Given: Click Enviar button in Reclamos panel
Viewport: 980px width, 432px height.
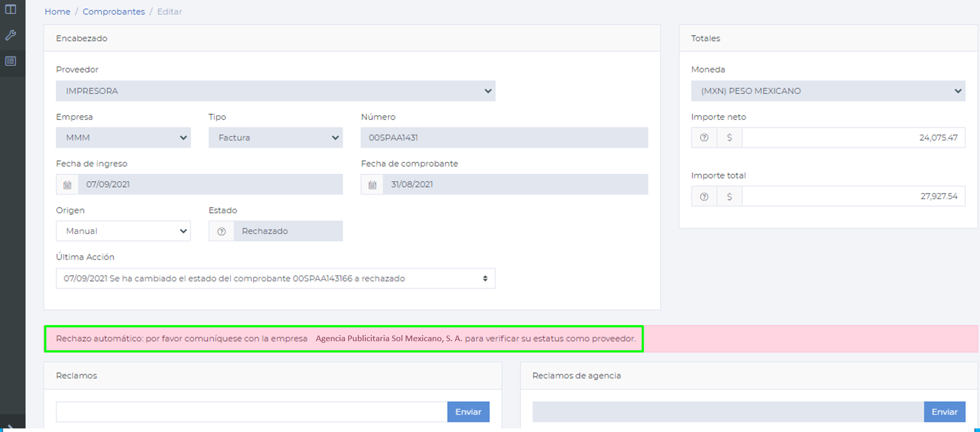Looking at the screenshot, I should pyautogui.click(x=468, y=412).
